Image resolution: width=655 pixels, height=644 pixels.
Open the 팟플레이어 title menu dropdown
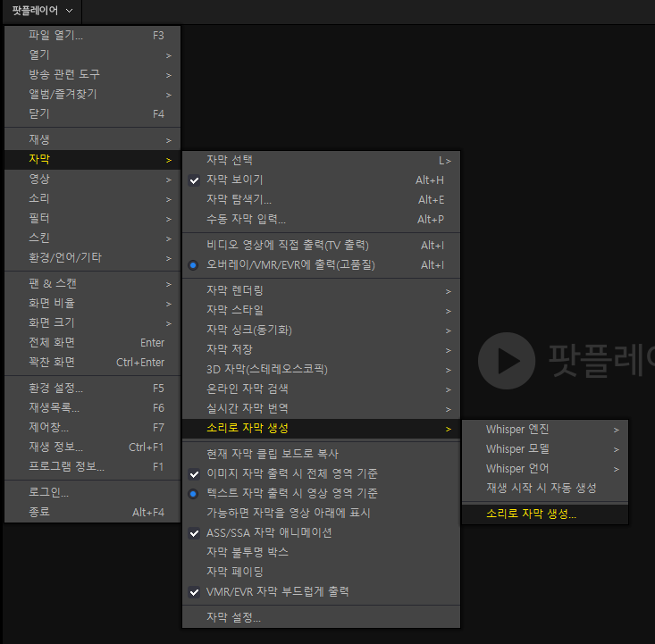42,11
